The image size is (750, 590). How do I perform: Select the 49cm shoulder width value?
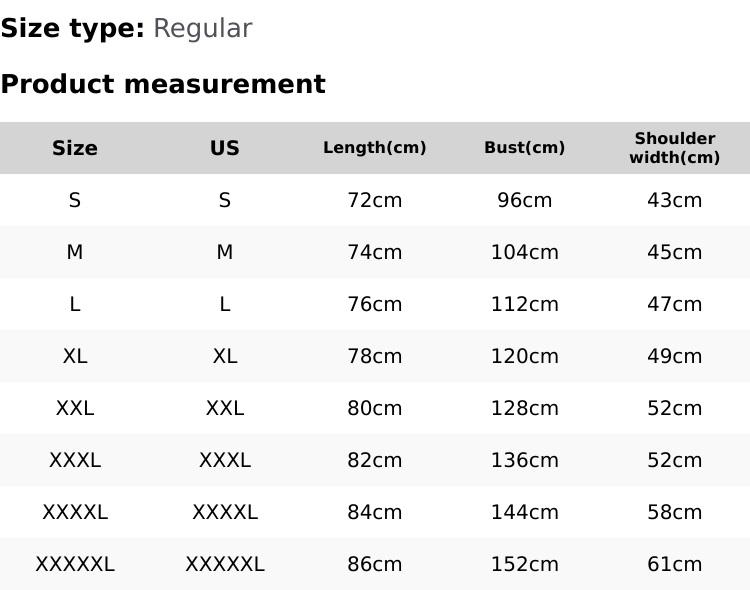[675, 356]
